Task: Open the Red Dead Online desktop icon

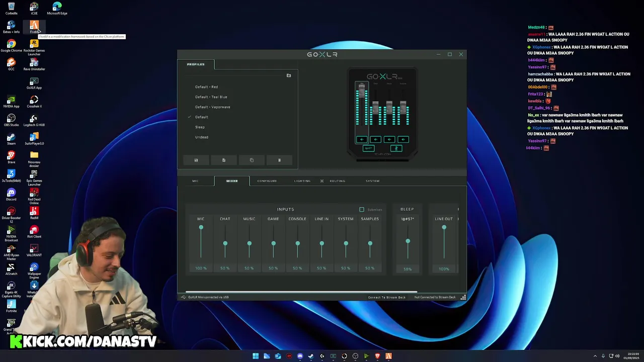Action: click(x=34, y=196)
